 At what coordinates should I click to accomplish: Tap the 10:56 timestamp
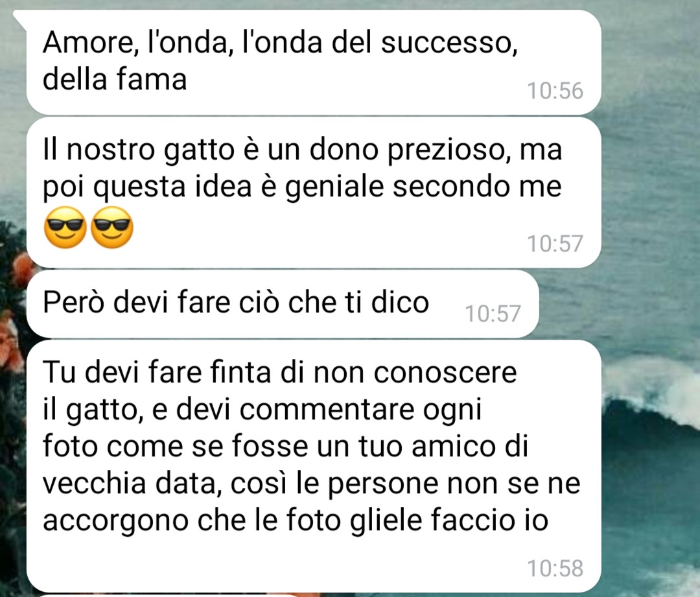pyautogui.click(x=555, y=91)
